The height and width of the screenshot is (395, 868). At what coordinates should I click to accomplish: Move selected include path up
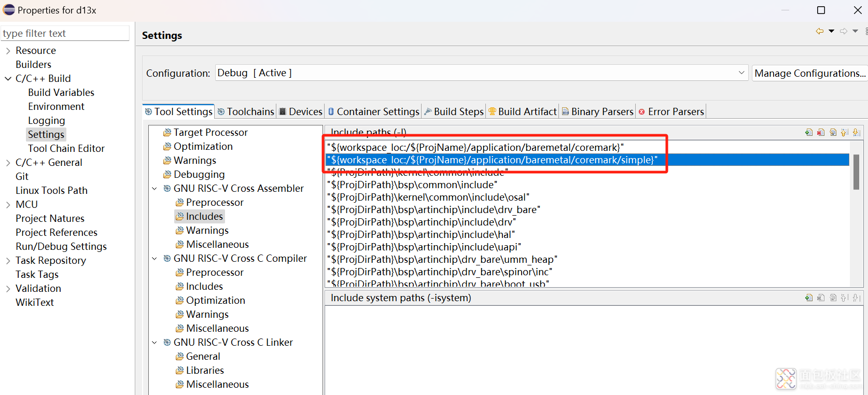(x=845, y=133)
